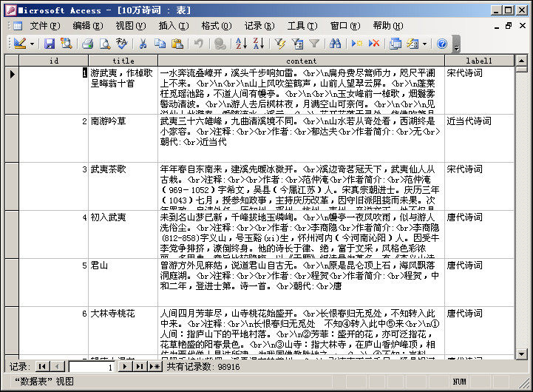Image resolution: width=533 pixels, height=392 pixels.
Task: Click the Sort Descending Z-A icon
Action: [258, 44]
